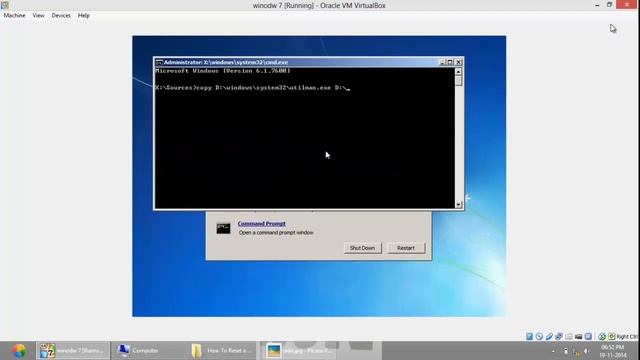Click the USB devices status icon

pyautogui.click(x=549, y=336)
